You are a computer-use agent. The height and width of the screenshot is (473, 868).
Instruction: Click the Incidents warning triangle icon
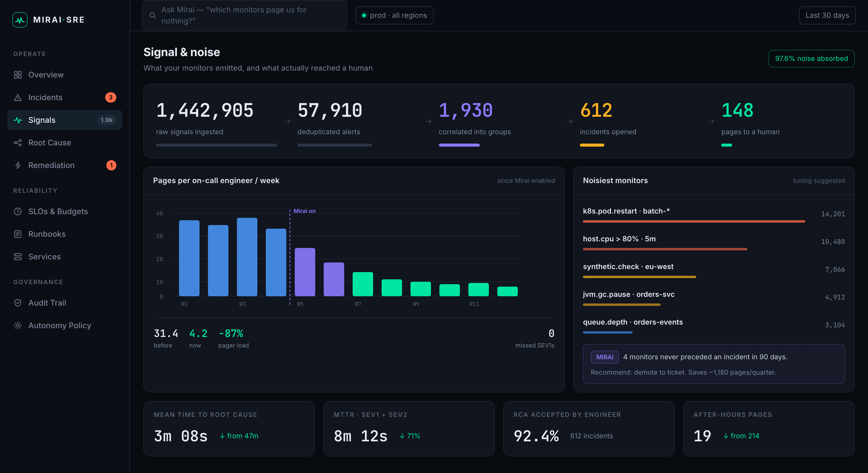point(18,97)
